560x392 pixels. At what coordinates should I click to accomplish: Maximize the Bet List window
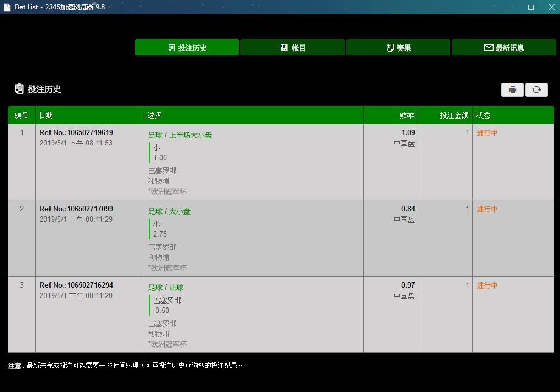[531, 8]
